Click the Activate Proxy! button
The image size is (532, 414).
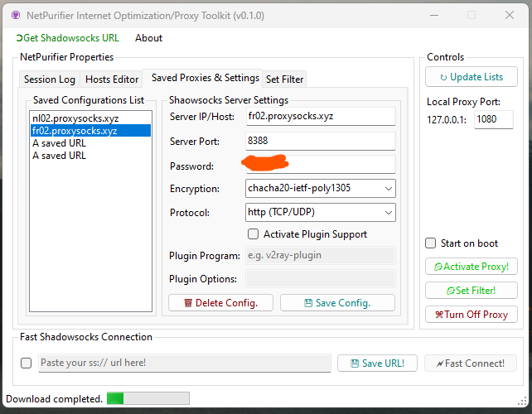(x=472, y=267)
